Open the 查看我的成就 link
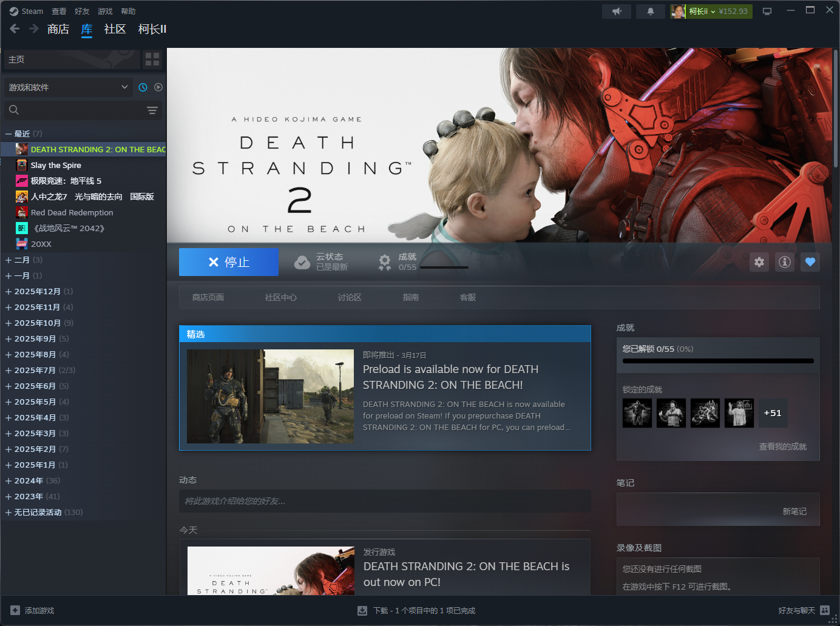This screenshot has width=840, height=626. tap(782, 446)
